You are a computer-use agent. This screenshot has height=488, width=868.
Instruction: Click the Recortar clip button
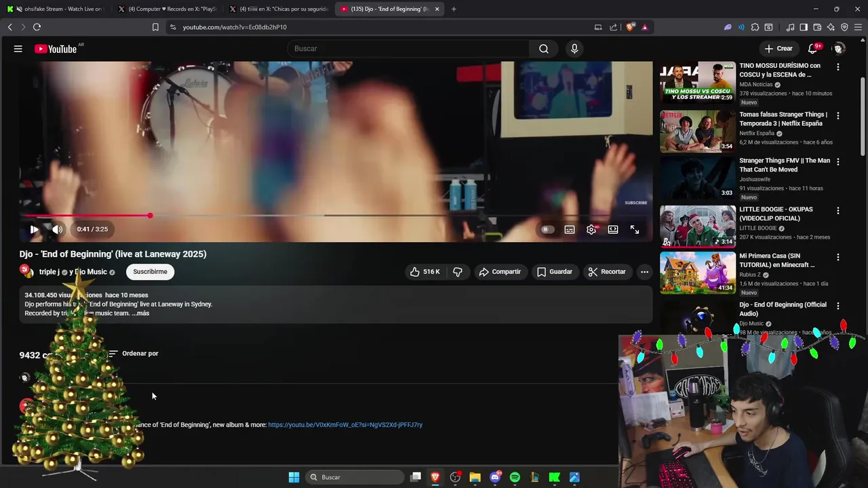[x=607, y=272]
